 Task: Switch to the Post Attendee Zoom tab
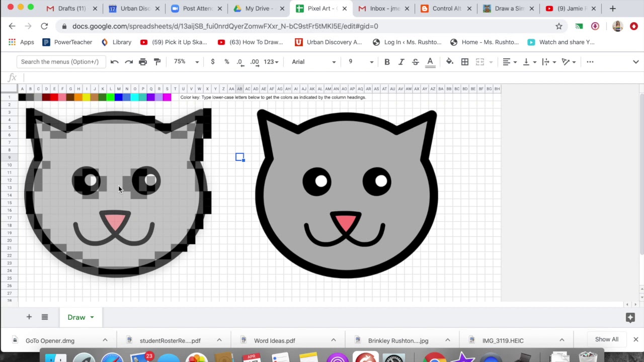(196, 9)
